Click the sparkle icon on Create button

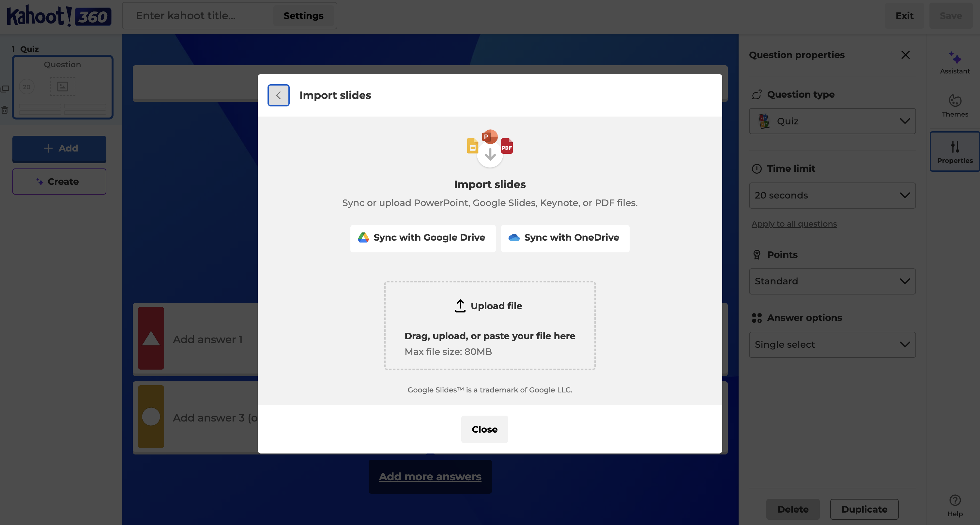click(x=39, y=182)
